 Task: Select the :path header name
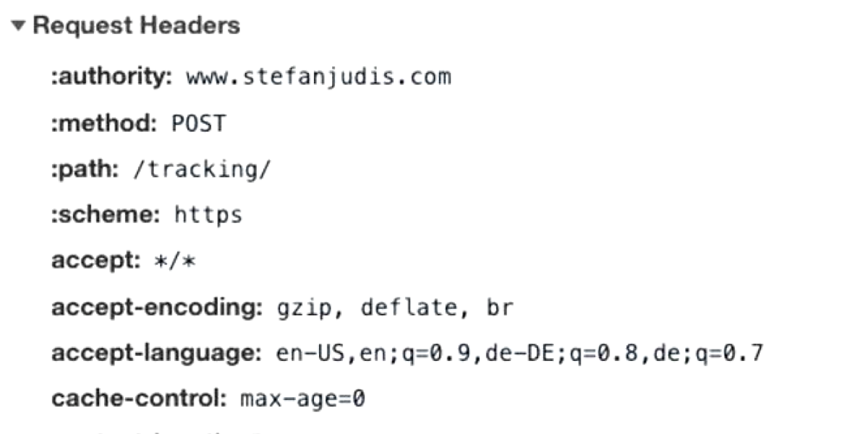85,169
